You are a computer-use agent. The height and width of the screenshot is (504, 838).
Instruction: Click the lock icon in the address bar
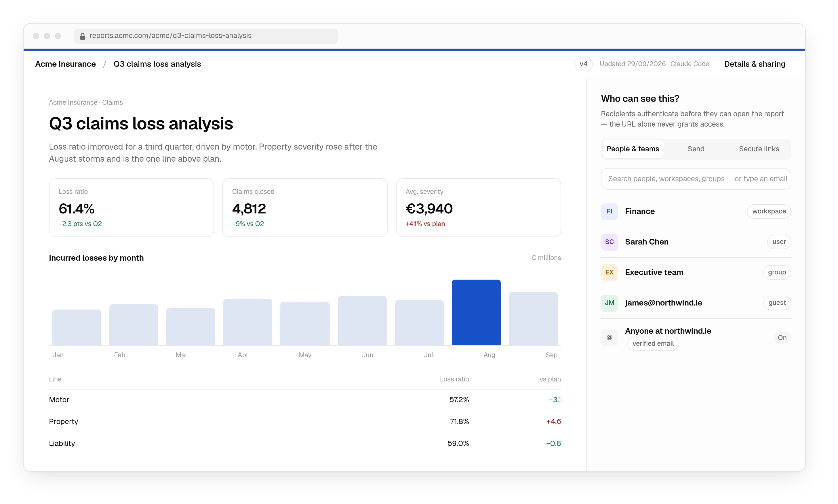point(82,36)
